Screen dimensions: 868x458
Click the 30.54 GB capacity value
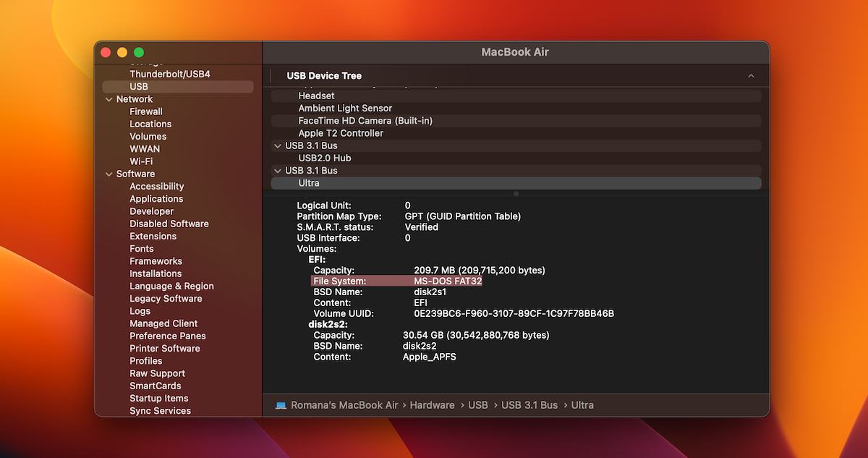(x=476, y=335)
